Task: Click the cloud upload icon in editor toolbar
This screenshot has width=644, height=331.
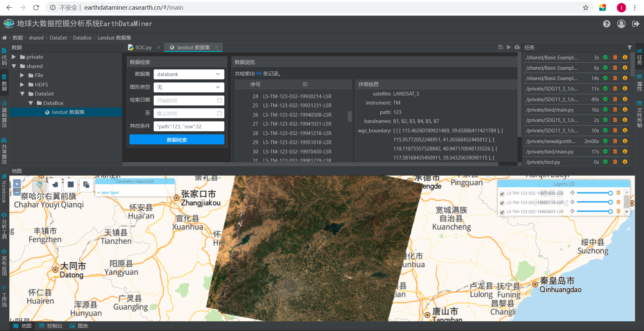Action: (517, 47)
